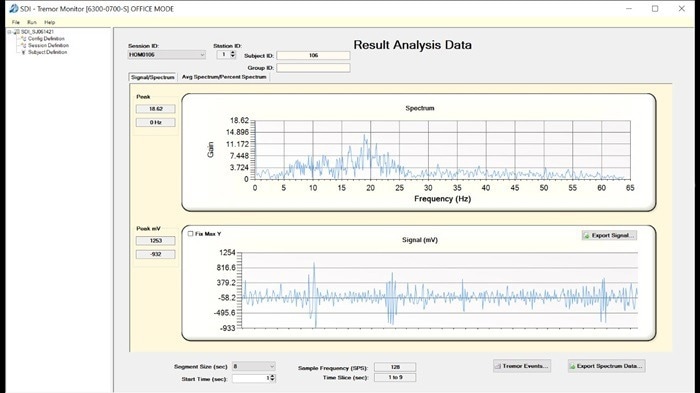Click the Signal (mV) chart title
The image size is (700, 393).
(420, 240)
